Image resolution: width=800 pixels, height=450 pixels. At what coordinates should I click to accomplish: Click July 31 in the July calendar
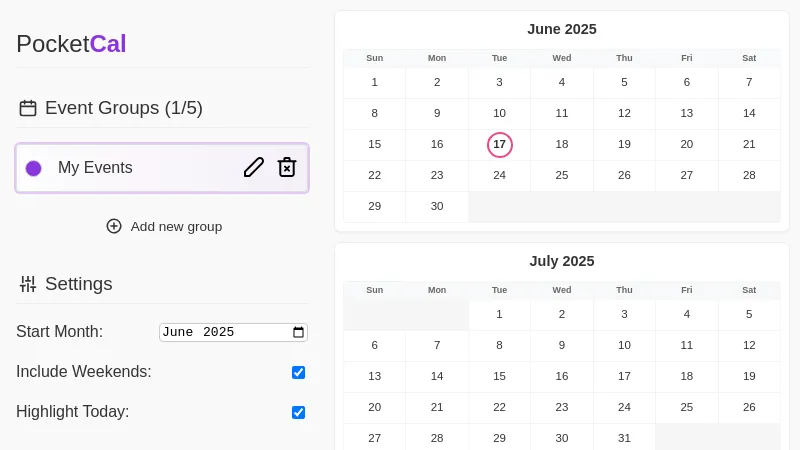pos(624,437)
